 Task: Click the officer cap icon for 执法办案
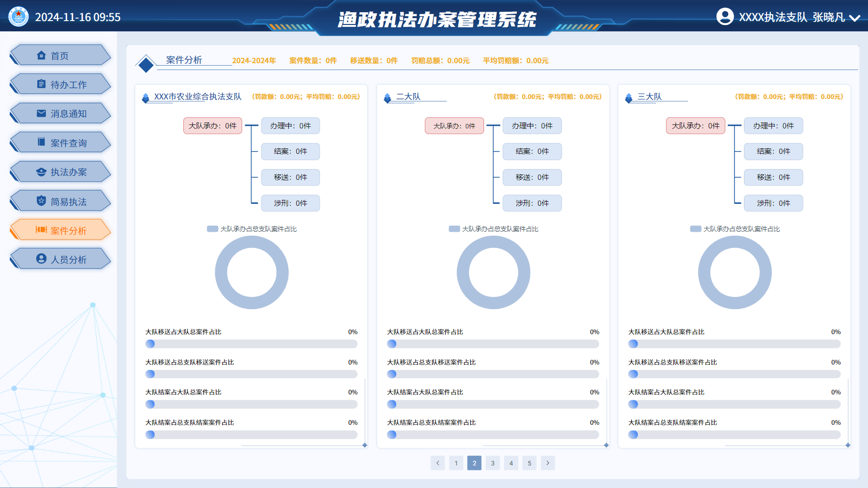pyautogui.click(x=42, y=172)
